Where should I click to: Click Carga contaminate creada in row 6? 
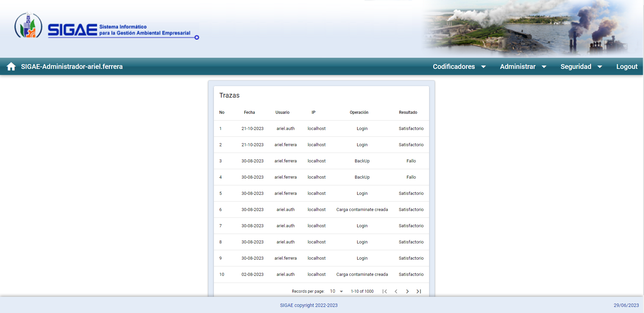(362, 210)
